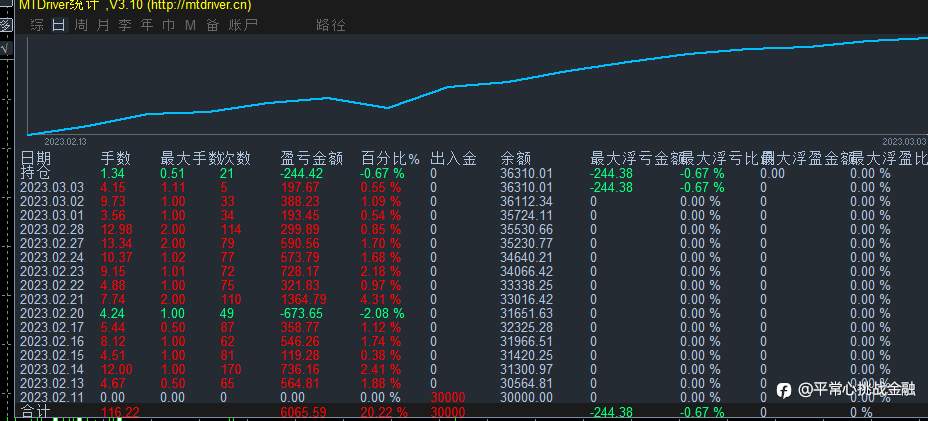Click the chart start date 2023.02.13
The width and height of the screenshot is (928, 421).
click(65, 142)
